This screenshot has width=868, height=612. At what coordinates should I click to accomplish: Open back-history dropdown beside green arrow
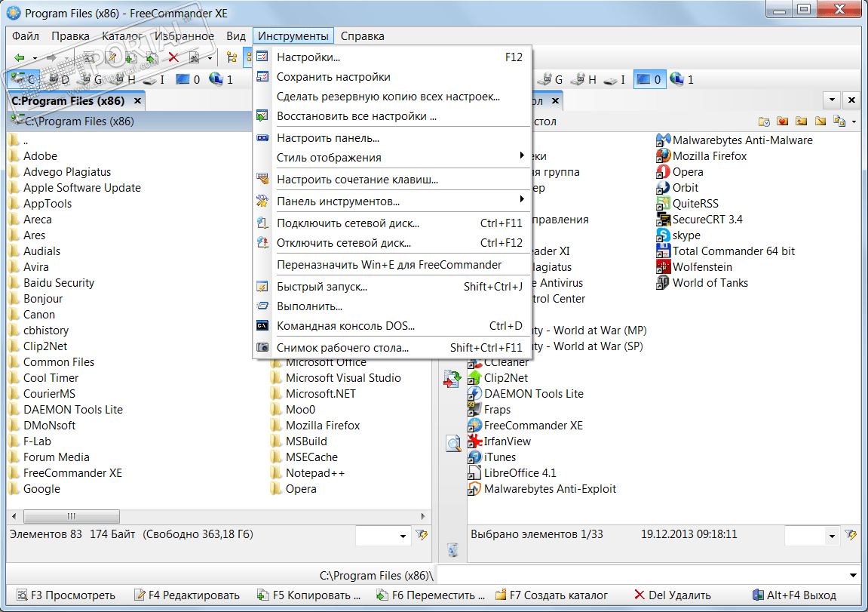35,57
